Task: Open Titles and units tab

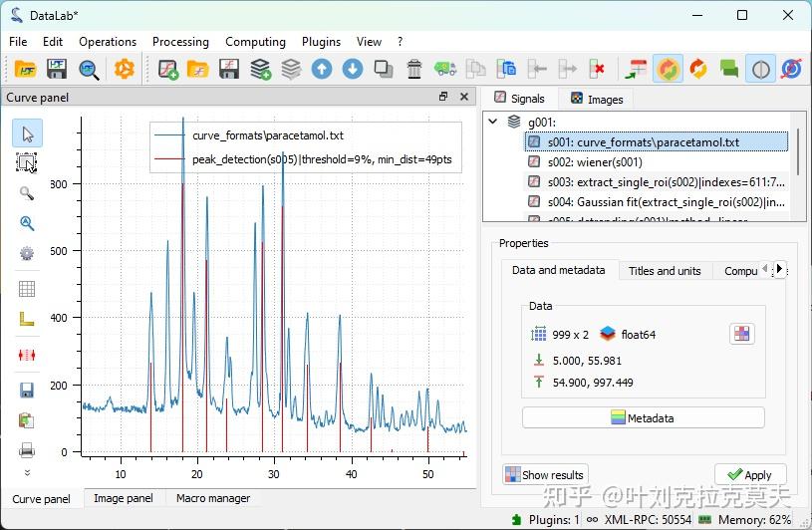Action: pyautogui.click(x=665, y=271)
